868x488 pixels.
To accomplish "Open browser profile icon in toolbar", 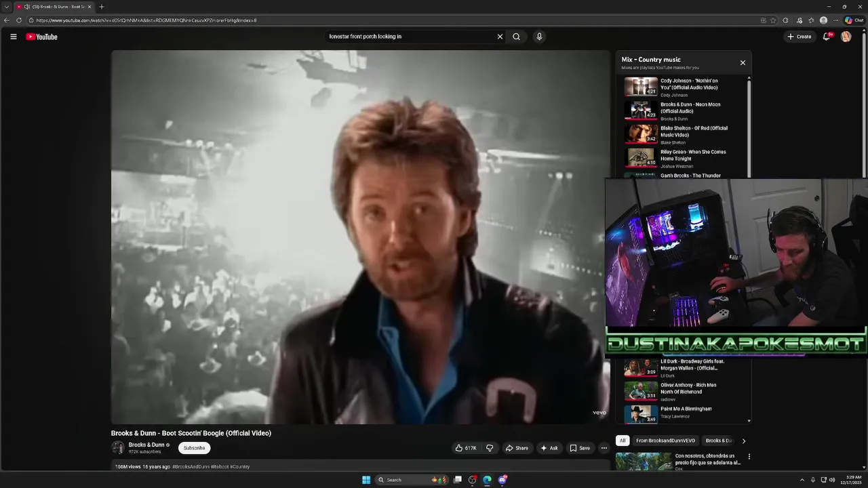I will (823, 20).
